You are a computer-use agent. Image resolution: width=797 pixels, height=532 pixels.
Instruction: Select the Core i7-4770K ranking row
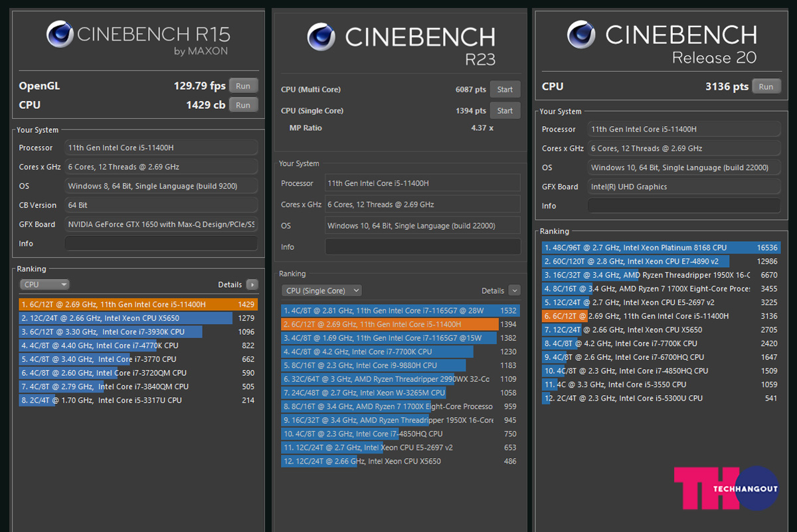[138, 345]
